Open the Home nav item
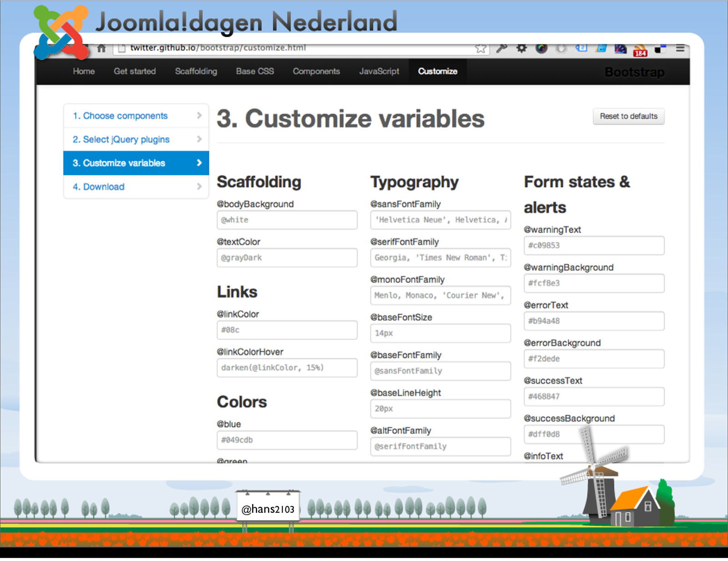728x561 pixels. point(84,71)
